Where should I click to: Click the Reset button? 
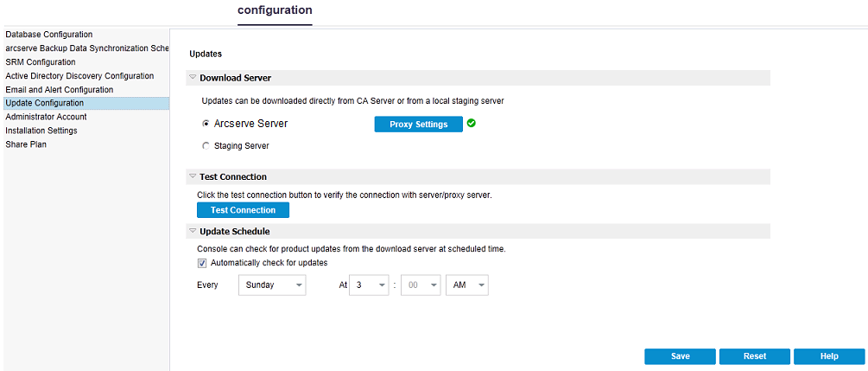pyautogui.click(x=755, y=356)
